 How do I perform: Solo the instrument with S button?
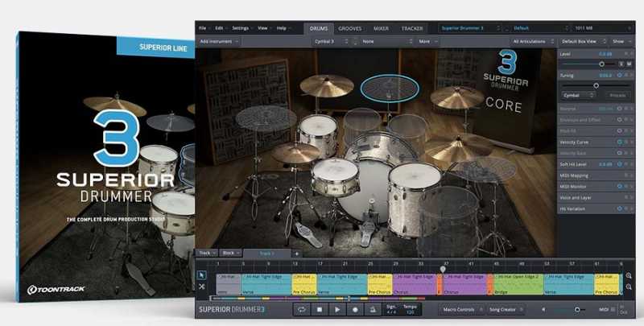621,64
